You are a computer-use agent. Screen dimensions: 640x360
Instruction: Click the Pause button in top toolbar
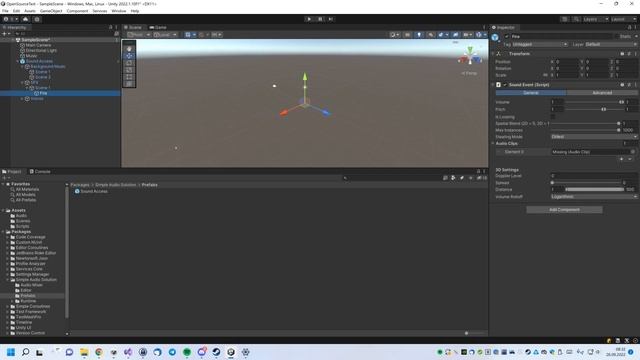pos(320,19)
